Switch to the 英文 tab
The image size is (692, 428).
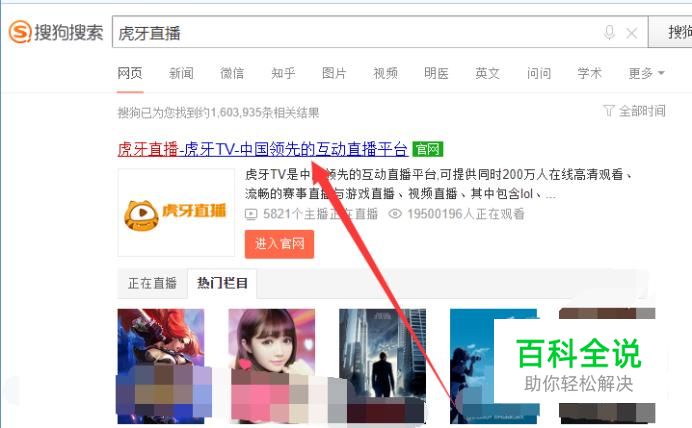tap(487, 73)
